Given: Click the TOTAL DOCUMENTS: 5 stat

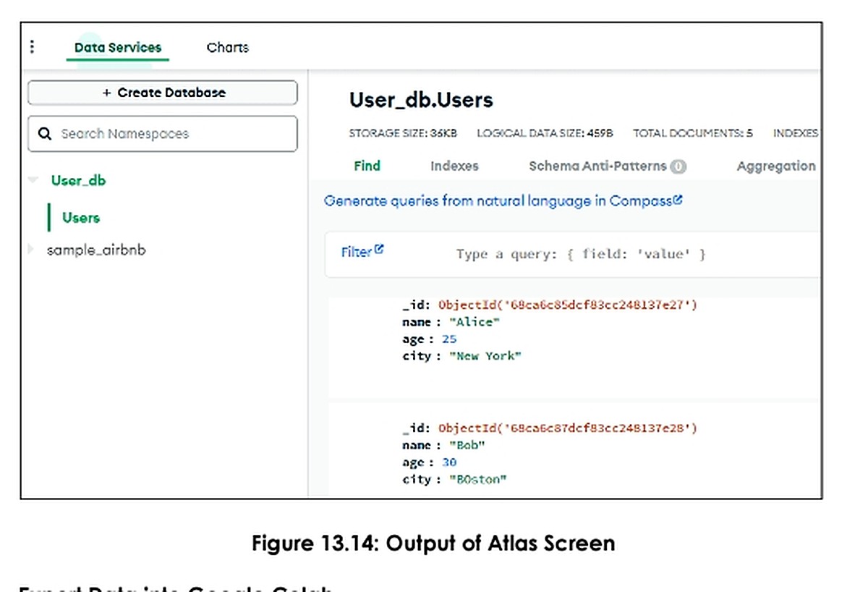Looking at the screenshot, I should pos(693,133).
